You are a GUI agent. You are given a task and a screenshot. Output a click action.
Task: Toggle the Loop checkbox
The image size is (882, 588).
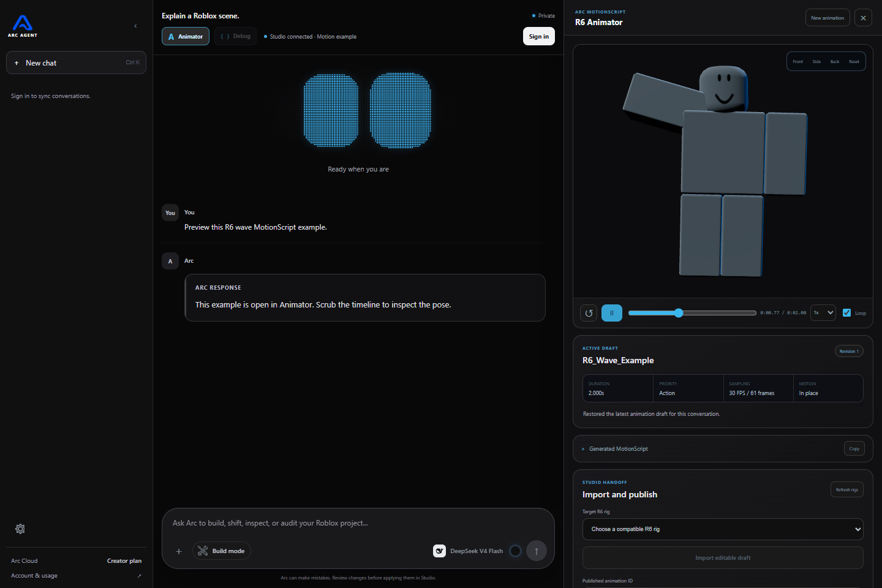pyautogui.click(x=846, y=312)
